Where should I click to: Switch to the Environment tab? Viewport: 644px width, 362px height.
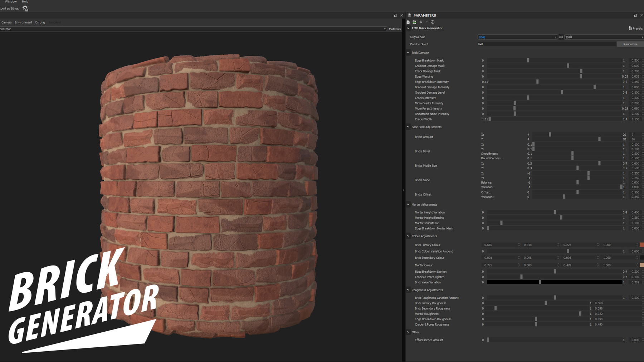[x=23, y=22]
